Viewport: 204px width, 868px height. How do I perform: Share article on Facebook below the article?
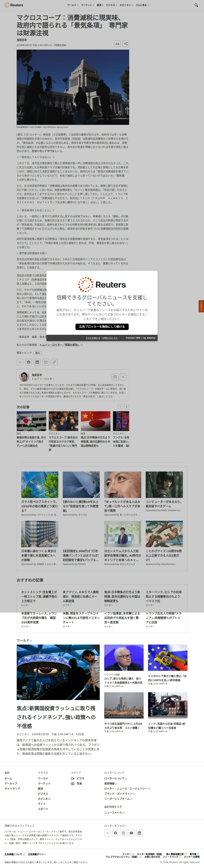(29, 362)
